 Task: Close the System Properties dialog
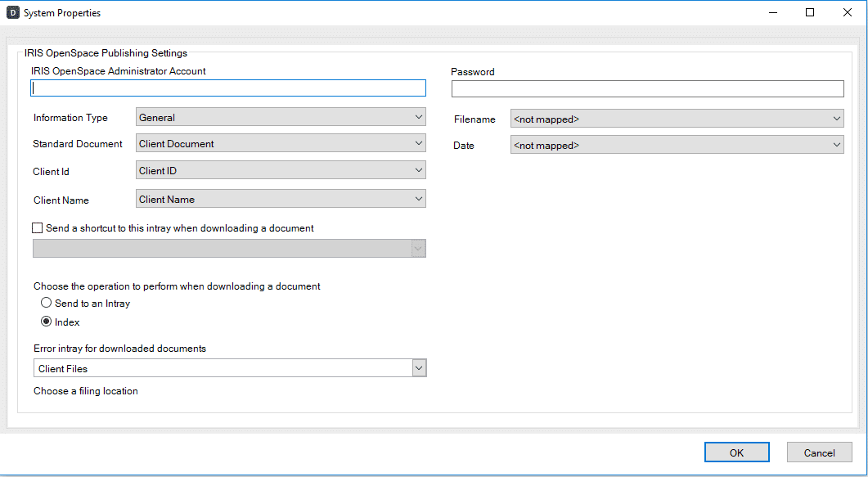[848, 13]
